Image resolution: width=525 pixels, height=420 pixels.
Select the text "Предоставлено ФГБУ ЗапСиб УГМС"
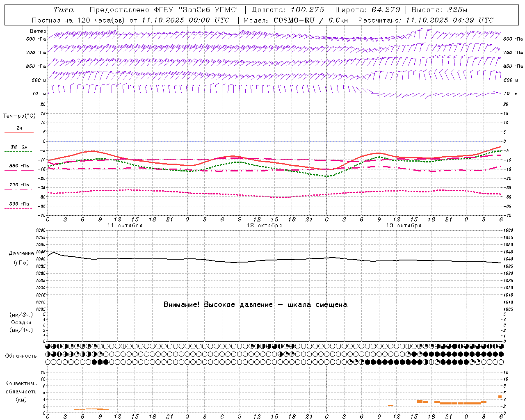pyautogui.click(x=164, y=10)
